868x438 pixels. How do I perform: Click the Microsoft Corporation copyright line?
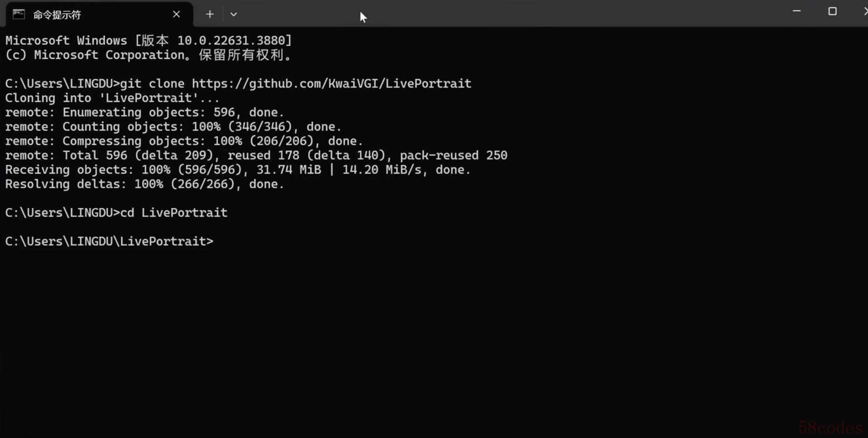click(148, 55)
